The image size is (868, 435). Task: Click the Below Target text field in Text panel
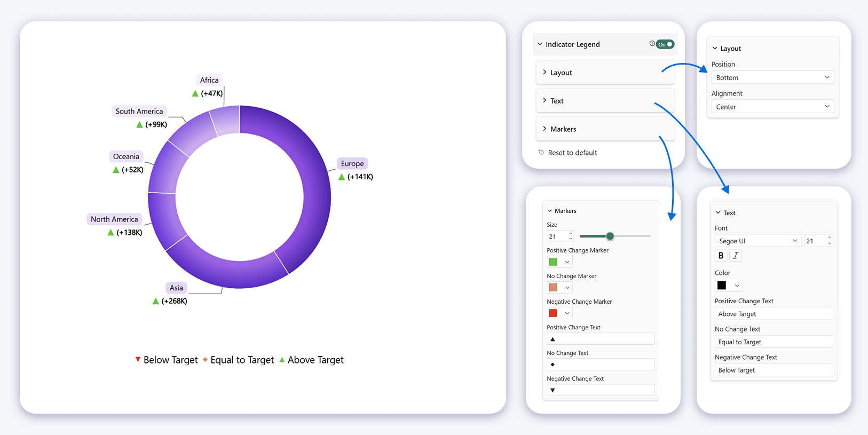coord(774,370)
